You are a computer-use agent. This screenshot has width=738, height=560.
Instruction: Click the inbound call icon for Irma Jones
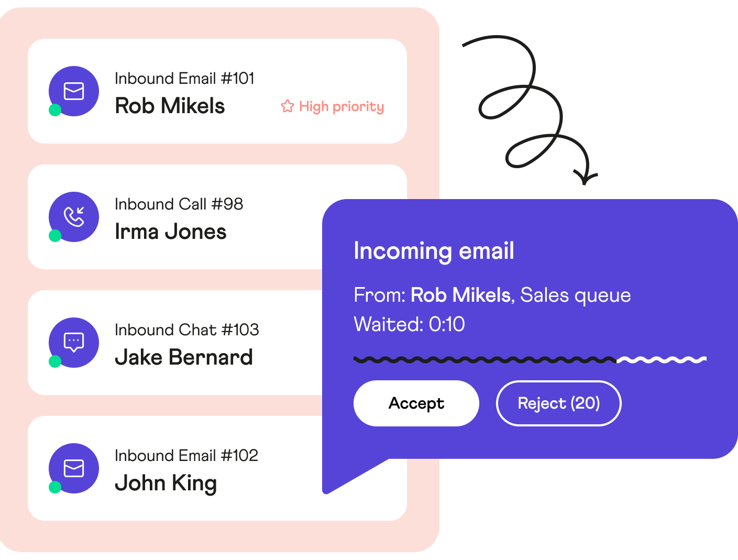point(74,217)
